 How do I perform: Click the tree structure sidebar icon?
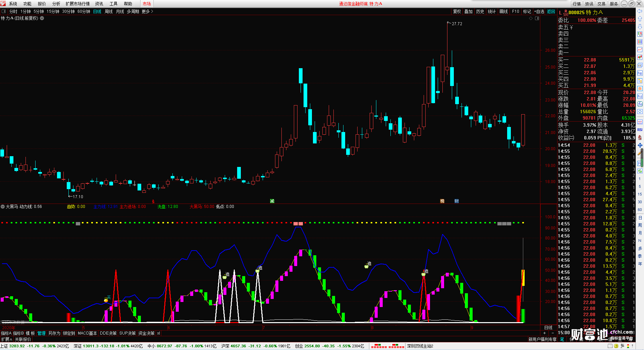point(640,81)
